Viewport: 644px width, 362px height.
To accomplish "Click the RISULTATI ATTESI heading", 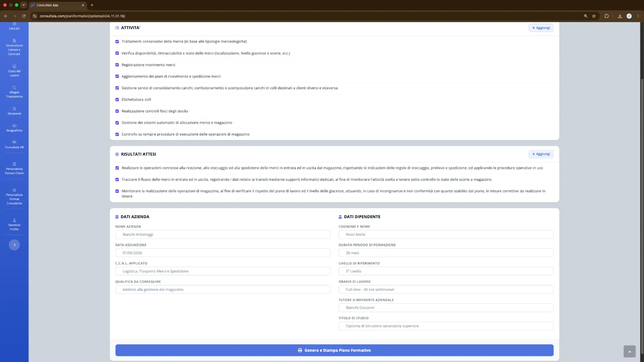I will pyautogui.click(x=138, y=154).
